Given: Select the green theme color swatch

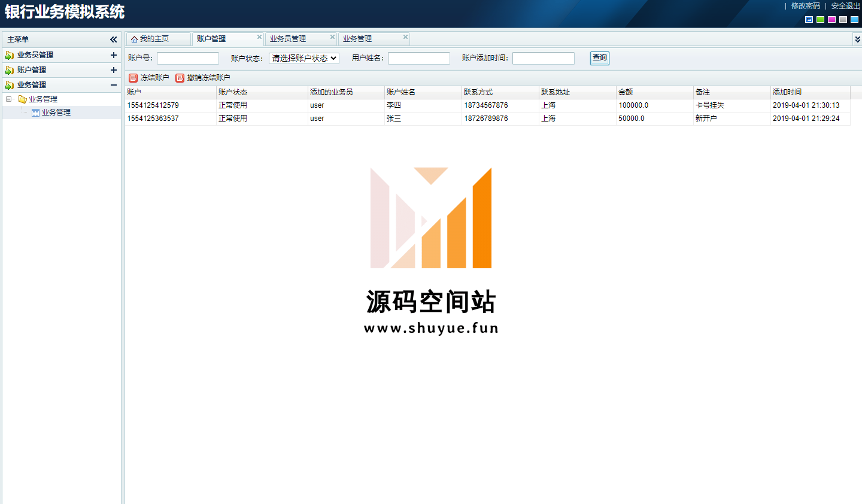Looking at the screenshot, I should click(x=821, y=19).
